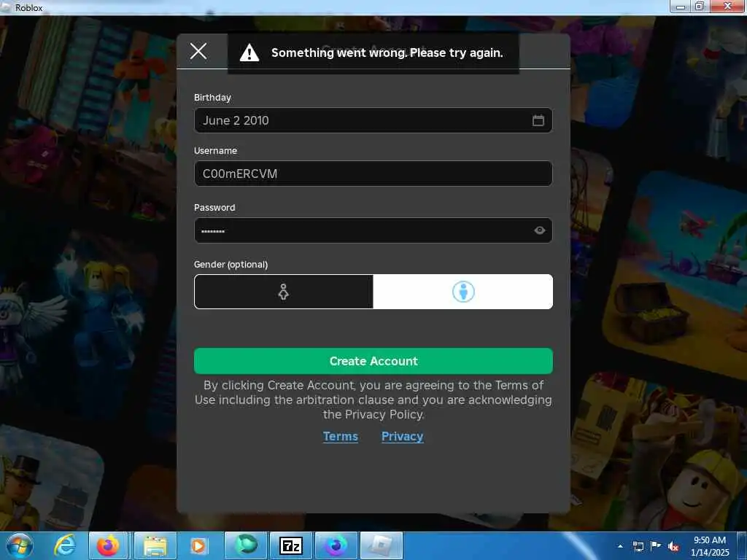This screenshot has height=560, width=747.
Task: Open Windows Media Player from taskbar
Action: tap(198, 545)
